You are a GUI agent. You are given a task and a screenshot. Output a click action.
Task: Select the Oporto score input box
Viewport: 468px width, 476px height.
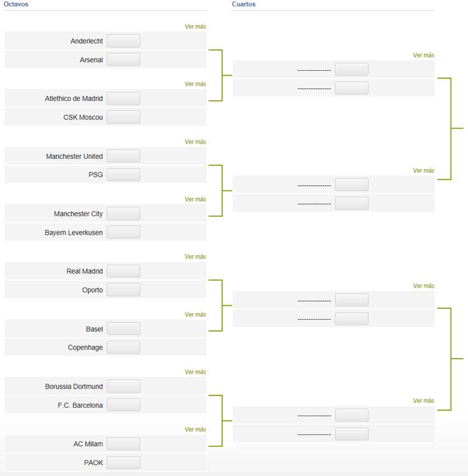(124, 290)
